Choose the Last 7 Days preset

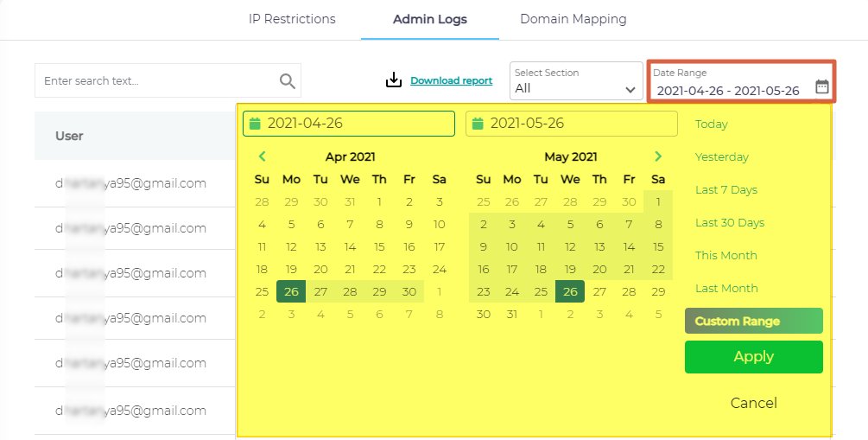pos(725,189)
